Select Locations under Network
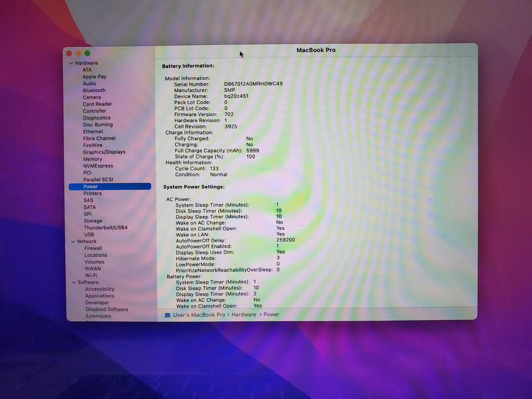This screenshot has width=532, height=399. (x=96, y=255)
